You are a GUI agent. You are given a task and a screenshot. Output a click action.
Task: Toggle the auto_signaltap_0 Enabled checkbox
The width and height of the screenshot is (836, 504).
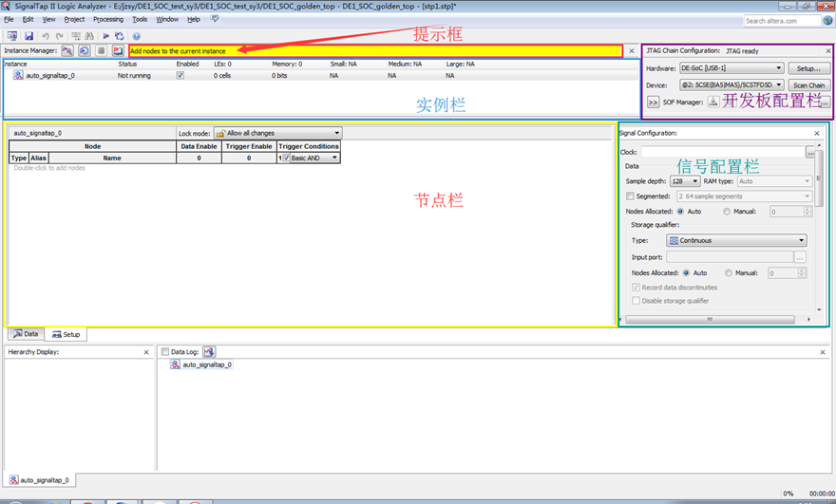[180, 75]
